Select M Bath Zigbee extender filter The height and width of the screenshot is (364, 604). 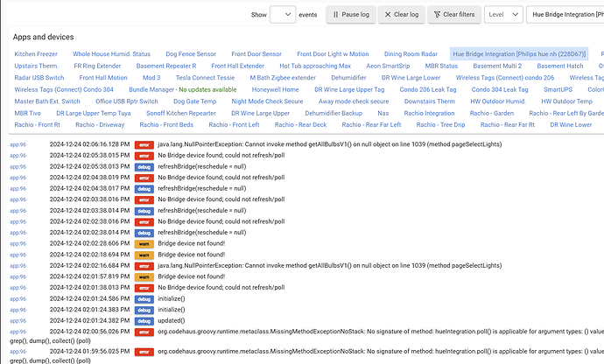pos(283,78)
